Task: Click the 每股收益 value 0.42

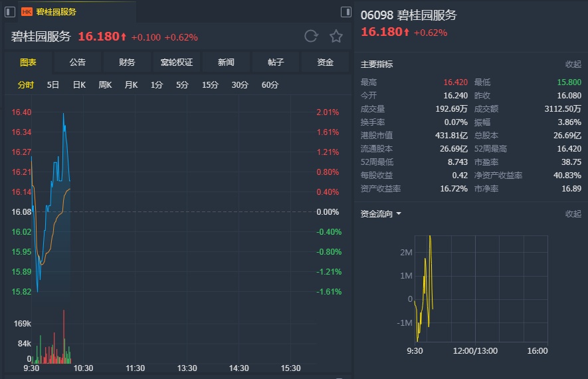Action: 460,176
